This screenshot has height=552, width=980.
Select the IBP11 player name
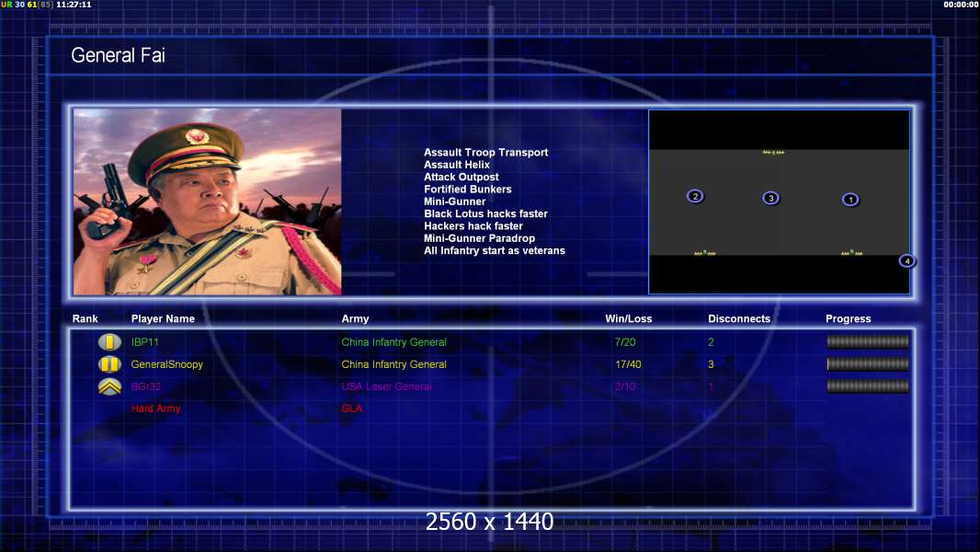coord(145,342)
